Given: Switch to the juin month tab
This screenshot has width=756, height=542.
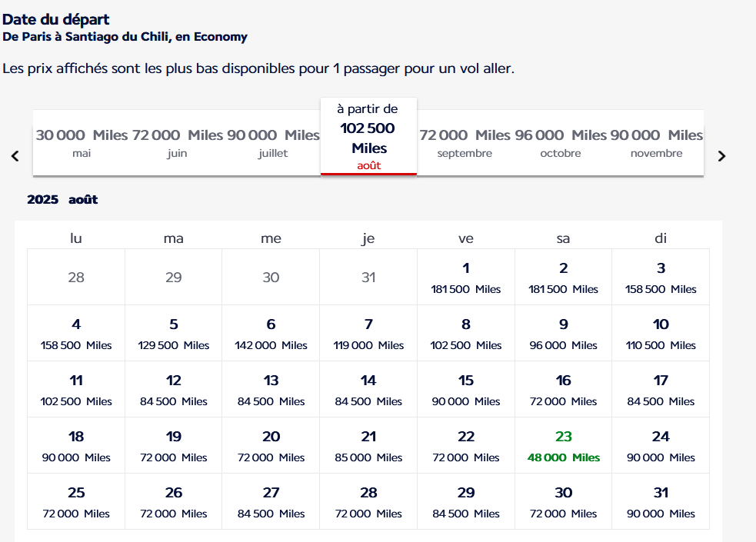Looking at the screenshot, I should (x=177, y=143).
